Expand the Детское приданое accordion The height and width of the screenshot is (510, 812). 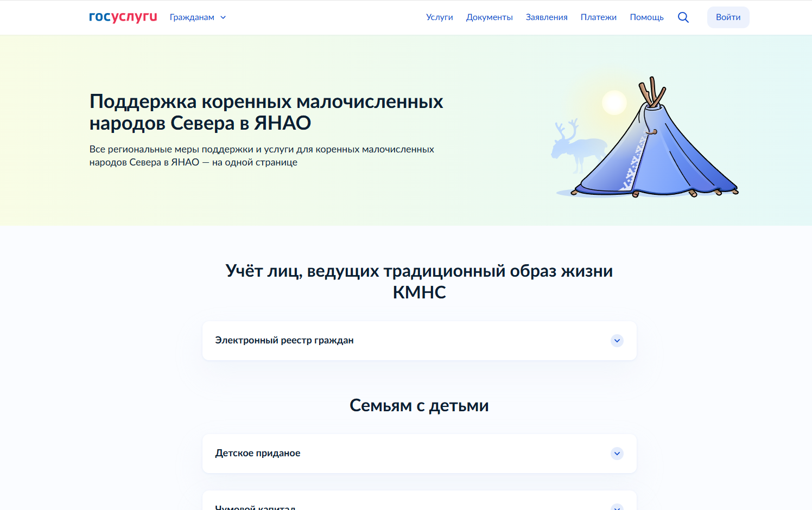coord(258,454)
